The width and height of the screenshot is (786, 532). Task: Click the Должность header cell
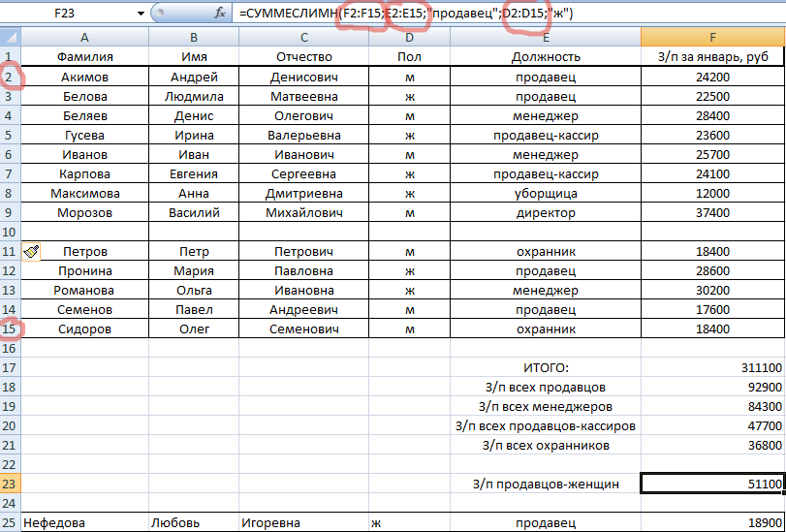(546, 57)
